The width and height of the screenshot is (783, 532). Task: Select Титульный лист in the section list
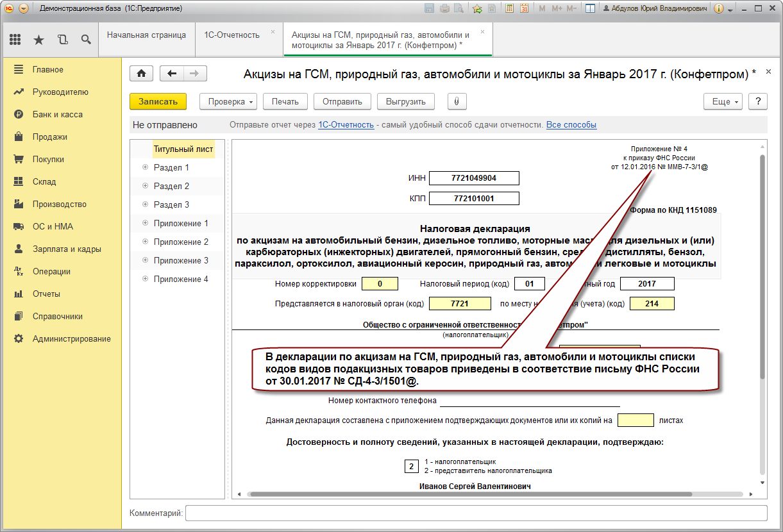pyautogui.click(x=183, y=149)
